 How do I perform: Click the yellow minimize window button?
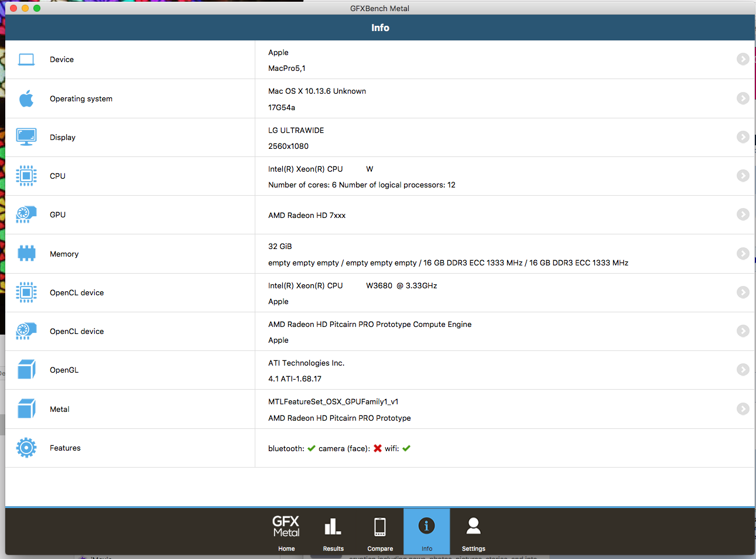(25, 8)
